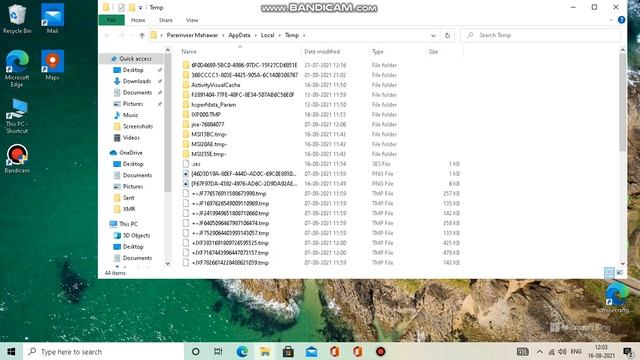Select Downloads under Quick access
The height and width of the screenshot is (360, 640).
point(137,81)
